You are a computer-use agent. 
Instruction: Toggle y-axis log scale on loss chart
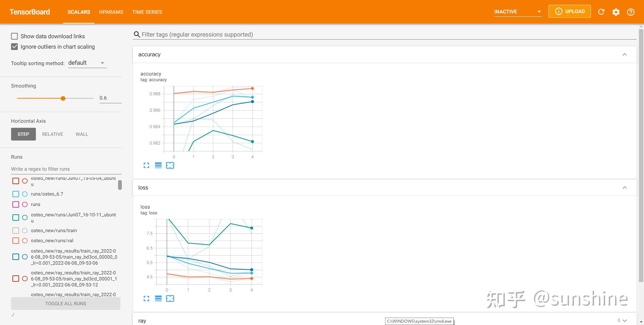pyautogui.click(x=158, y=299)
